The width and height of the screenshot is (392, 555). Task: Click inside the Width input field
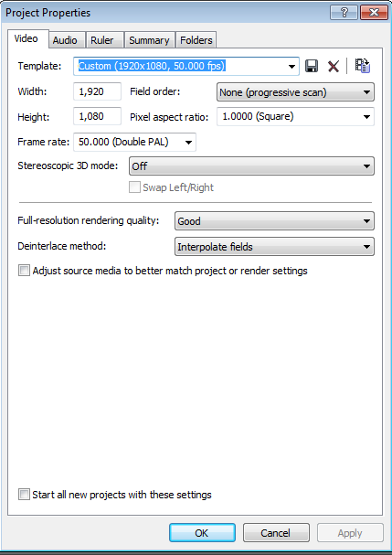point(97,91)
